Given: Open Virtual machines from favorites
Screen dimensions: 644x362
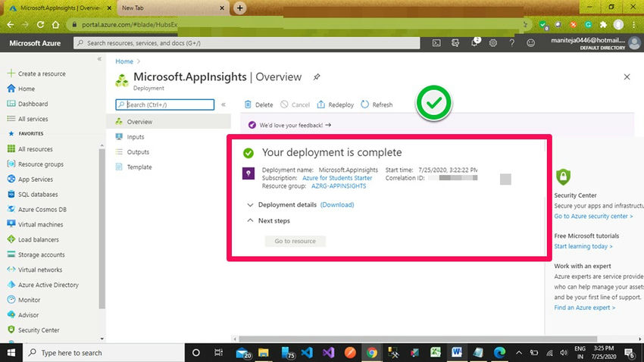Looking at the screenshot, I should 40,225.
